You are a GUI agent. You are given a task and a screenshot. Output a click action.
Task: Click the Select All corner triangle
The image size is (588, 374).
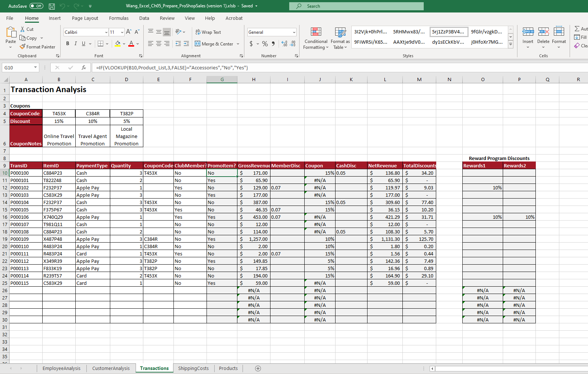point(6,79)
